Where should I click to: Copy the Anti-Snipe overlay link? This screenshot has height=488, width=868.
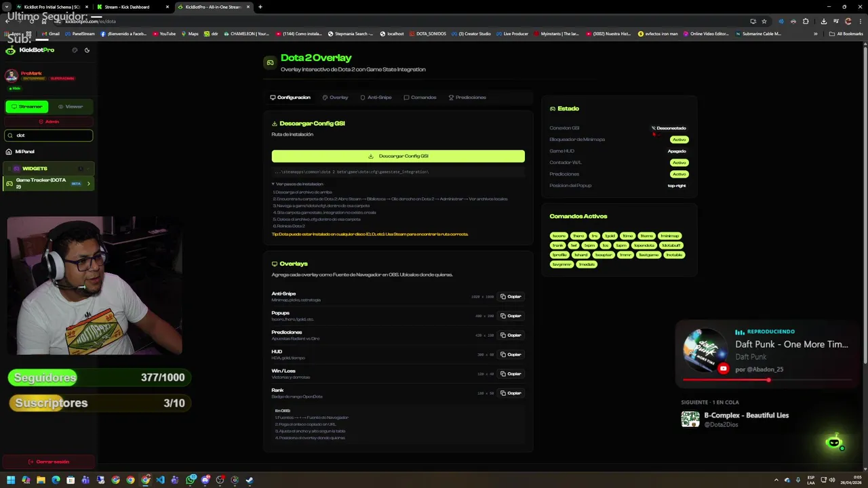(x=511, y=296)
